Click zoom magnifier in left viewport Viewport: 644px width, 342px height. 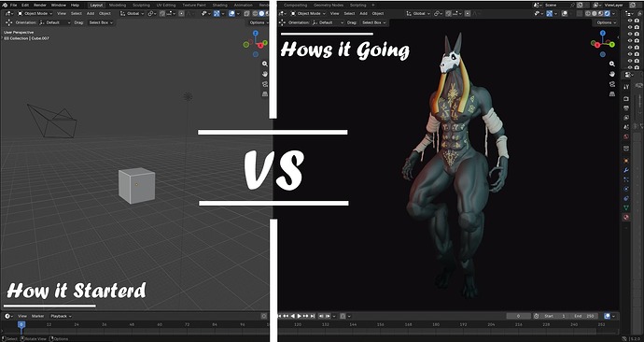pos(265,64)
